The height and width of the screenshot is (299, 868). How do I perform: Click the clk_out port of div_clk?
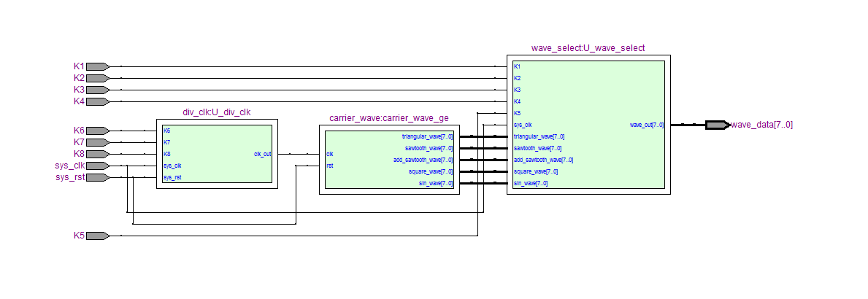click(x=262, y=154)
